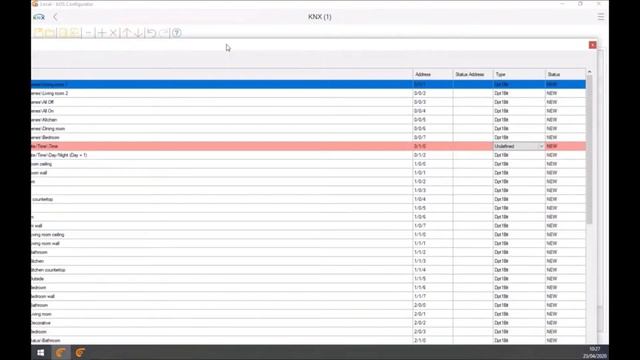Select the 'All On' row name
The width and height of the screenshot is (640, 360).
click(x=42, y=111)
